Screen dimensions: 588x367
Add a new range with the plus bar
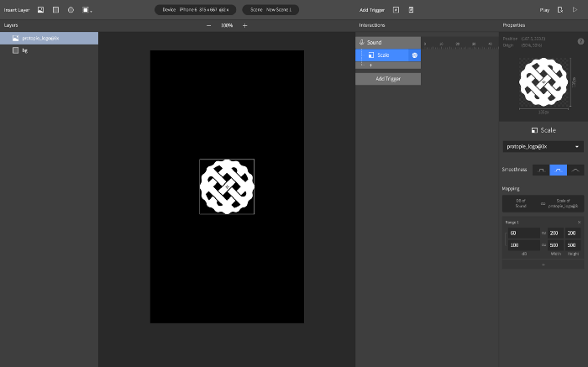click(543, 265)
